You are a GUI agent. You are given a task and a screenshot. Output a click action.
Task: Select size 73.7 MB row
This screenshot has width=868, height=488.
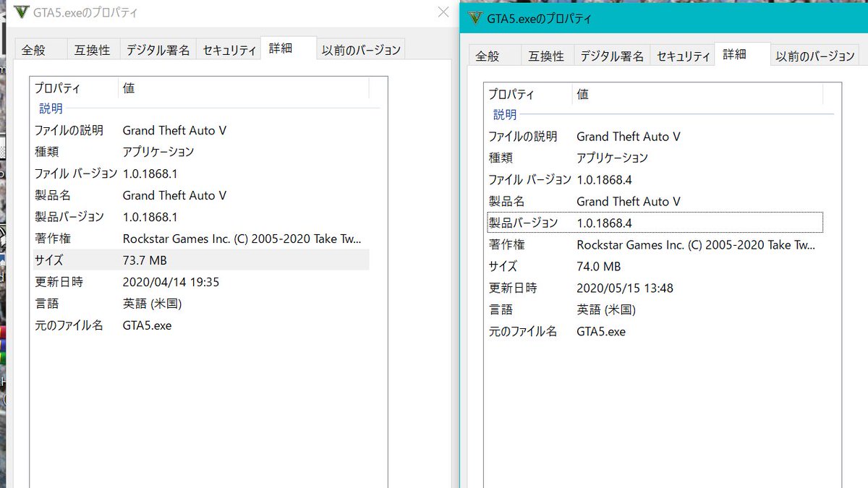200,260
